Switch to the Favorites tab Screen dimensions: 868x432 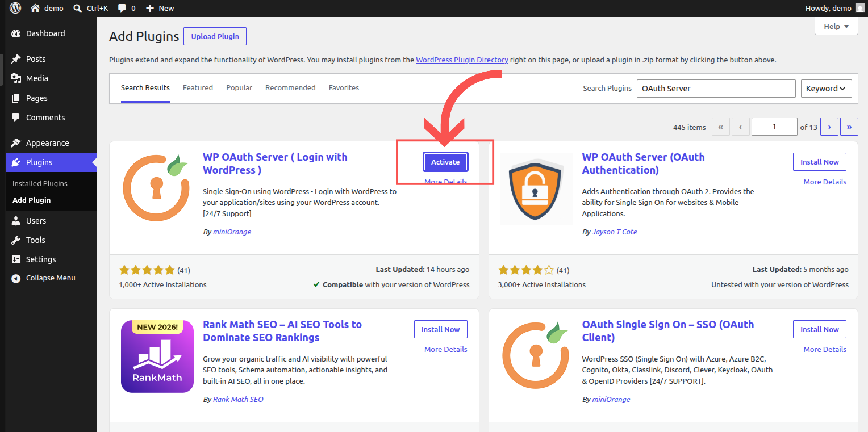(344, 88)
